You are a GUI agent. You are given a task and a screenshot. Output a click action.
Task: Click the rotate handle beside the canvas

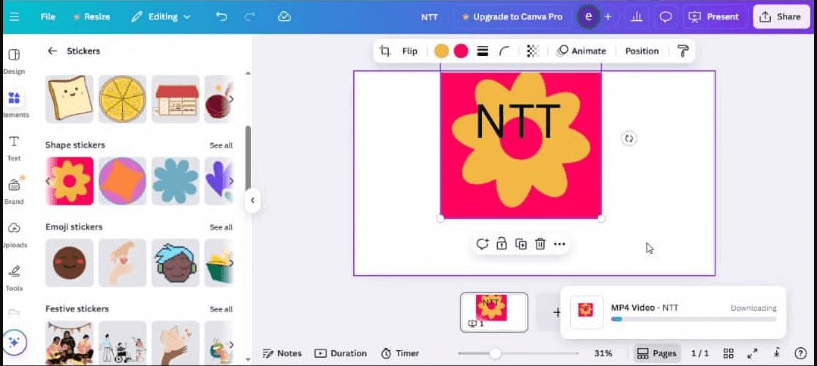pyautogui.click(x=629, y=138)
